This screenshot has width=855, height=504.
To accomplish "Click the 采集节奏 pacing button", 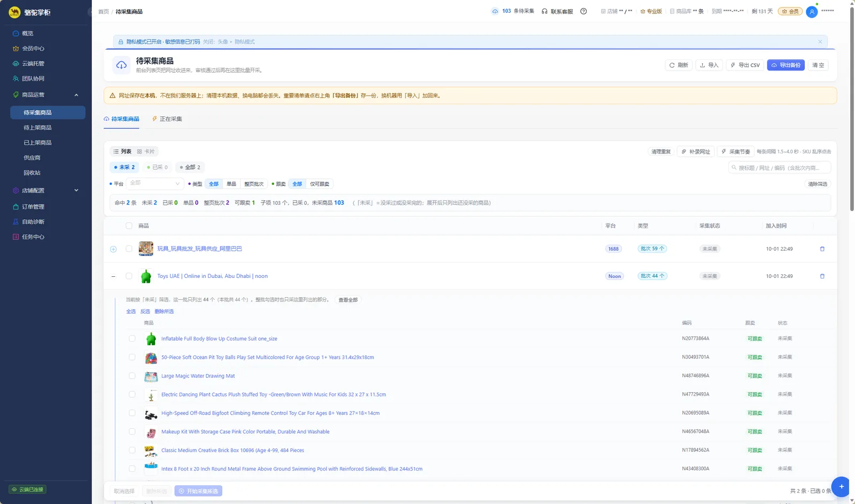I will (735, 151).
